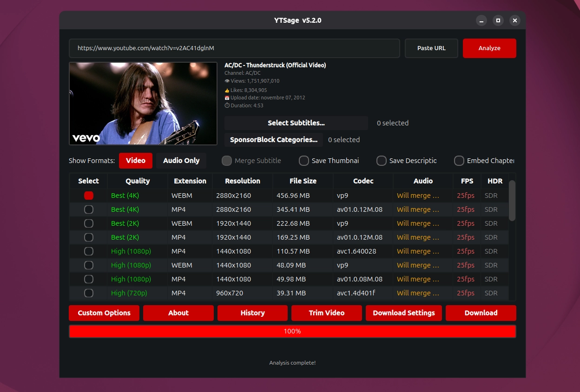Open Download Settings
The image size is (580, 392).
click(404, 313)
